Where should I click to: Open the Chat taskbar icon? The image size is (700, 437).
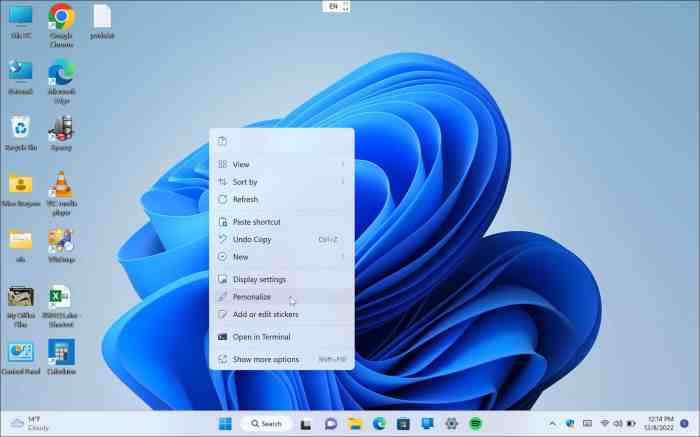tap(330, 424)
